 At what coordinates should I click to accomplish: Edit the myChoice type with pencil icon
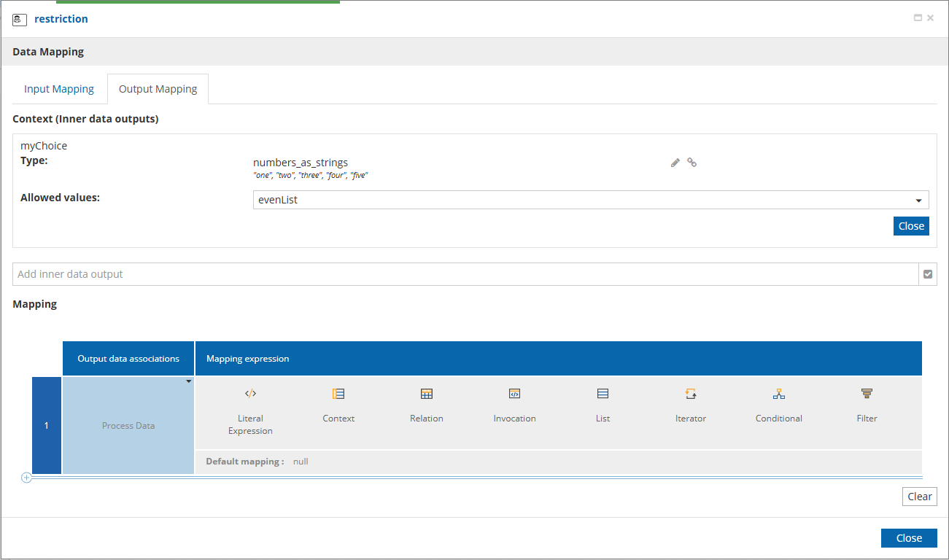tap(675, 163)
